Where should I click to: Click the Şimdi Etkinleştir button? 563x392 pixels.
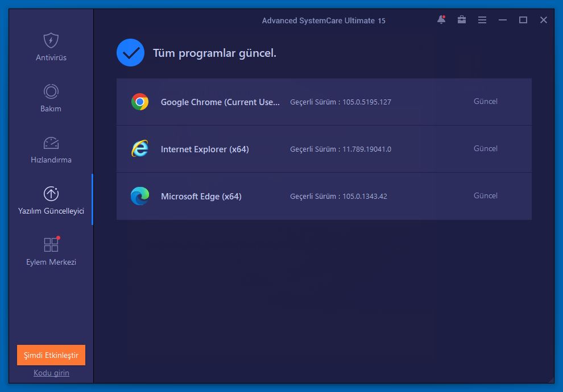[51, 355]
